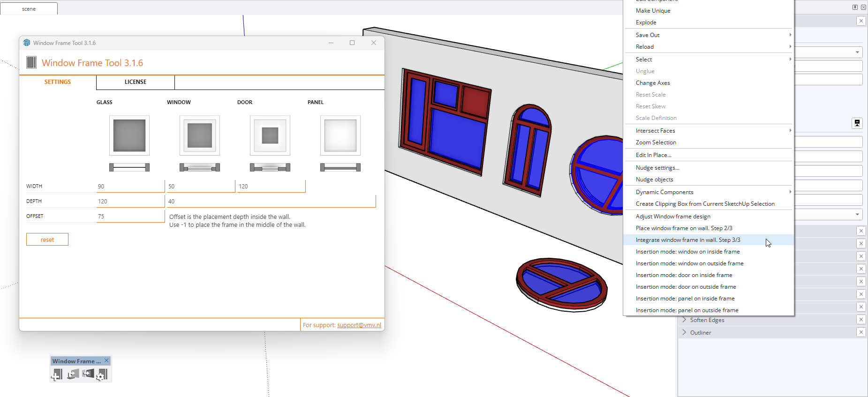Close the floating Window Frame toolbar
Screen dimensions: 868x397
[106, 360]
